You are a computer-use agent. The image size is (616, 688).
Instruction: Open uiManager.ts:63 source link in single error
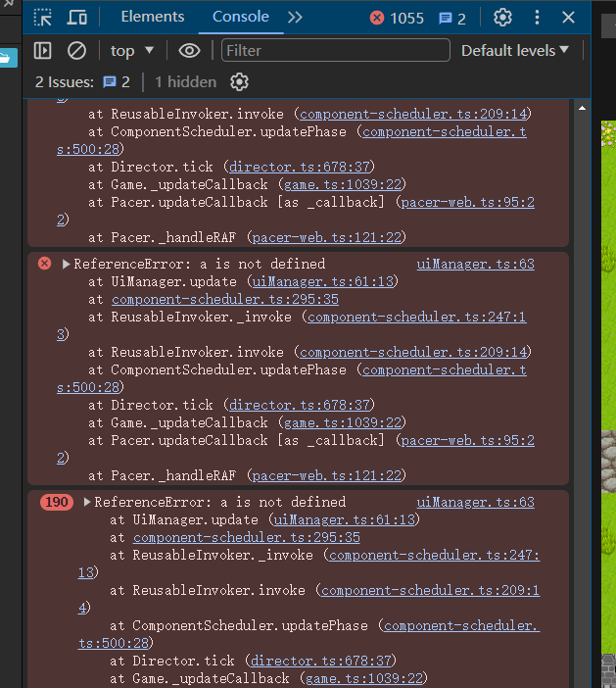pyautogui.click(x=476, y=264)
